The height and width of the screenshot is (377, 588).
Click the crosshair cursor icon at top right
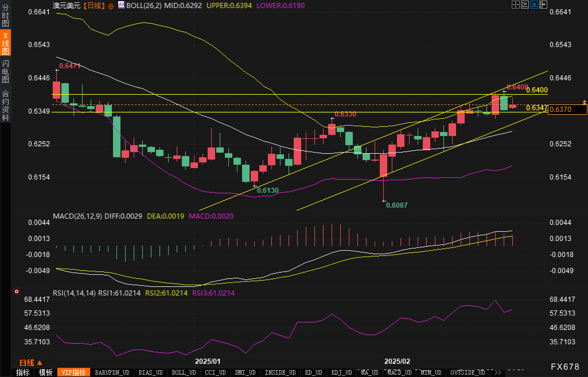point(515,5)
